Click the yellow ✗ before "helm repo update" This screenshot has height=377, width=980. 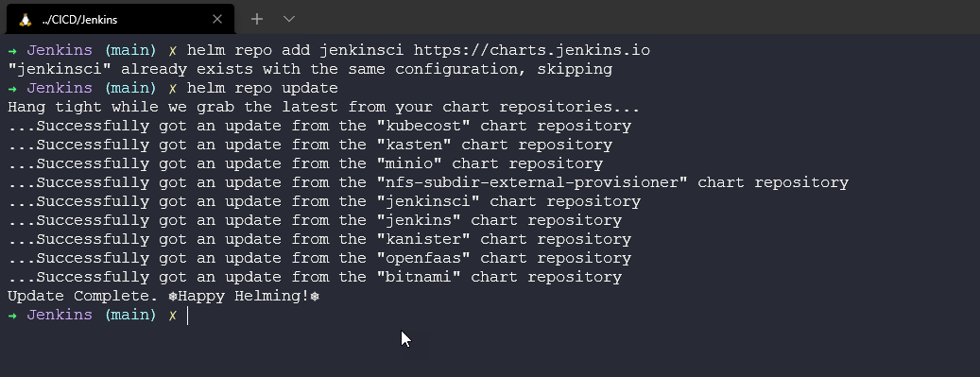pyautogui.click(x=173, y=88)
